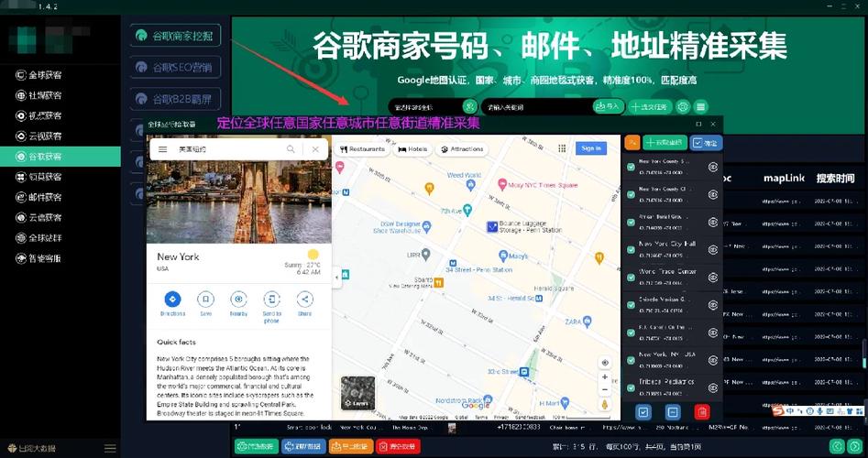Uncheck the Tribeca Pediatrics checkbox
The height and width of the screenshot is (458, 868).
631,387
